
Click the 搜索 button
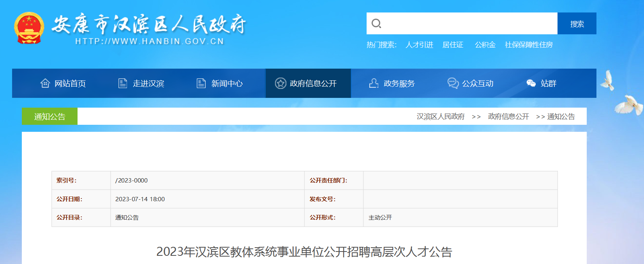click(x=577, y=23)
